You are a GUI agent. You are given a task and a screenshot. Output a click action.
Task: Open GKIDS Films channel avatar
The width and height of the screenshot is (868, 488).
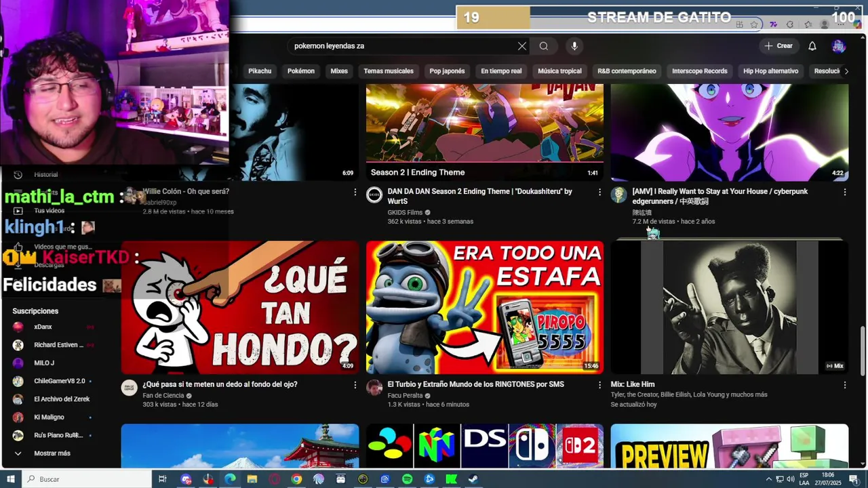click(x=374, y=195)
